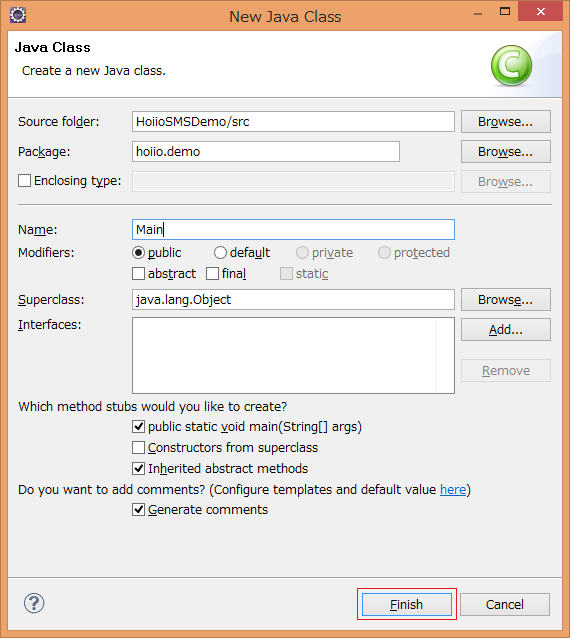
Task: Check the Enclosing type checkbox
Action: coord(24,181)
